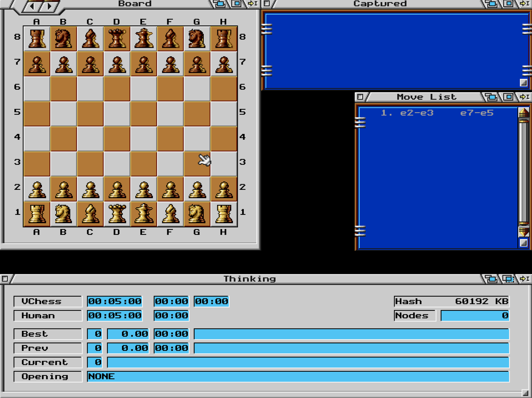Select move e7-e5 in Move List
532x398 pixels.
coord(477,113)
